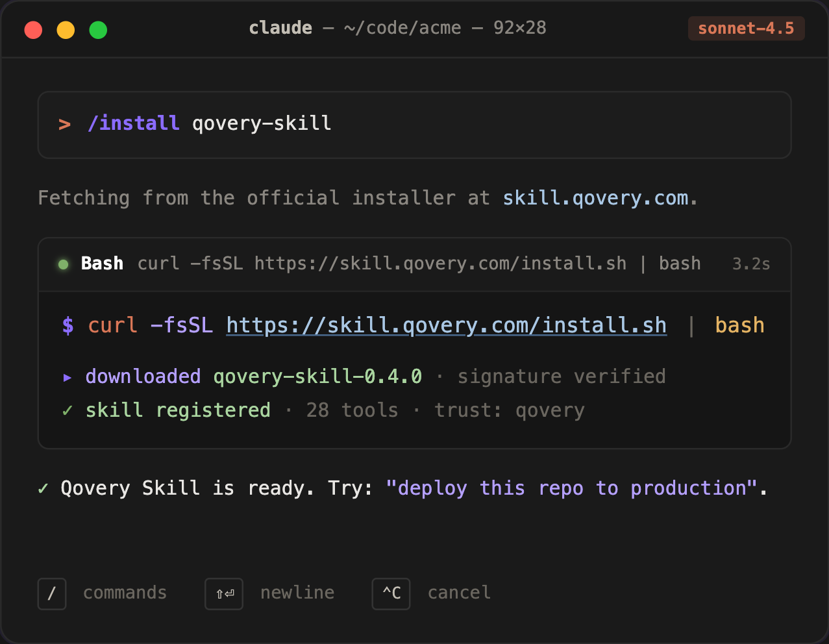Click the '28 tools' text
This screenshot has width=829, height=644.
[x=352, y=410]
